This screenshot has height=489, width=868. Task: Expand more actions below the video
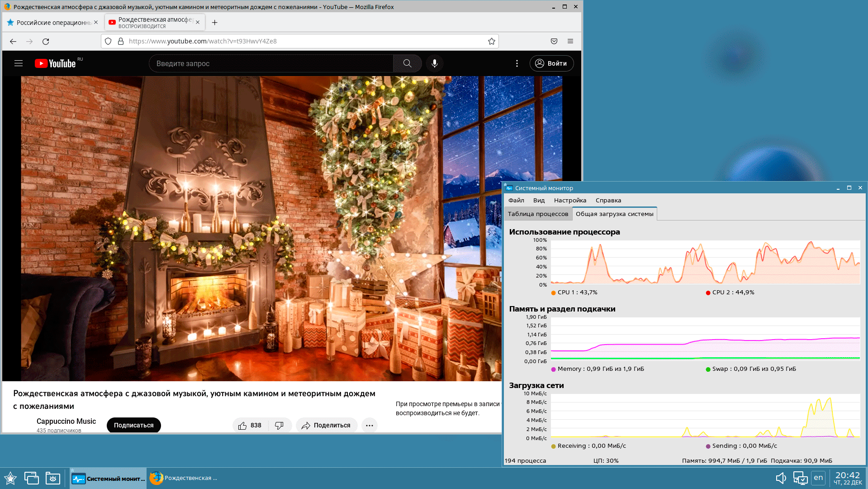369,425
